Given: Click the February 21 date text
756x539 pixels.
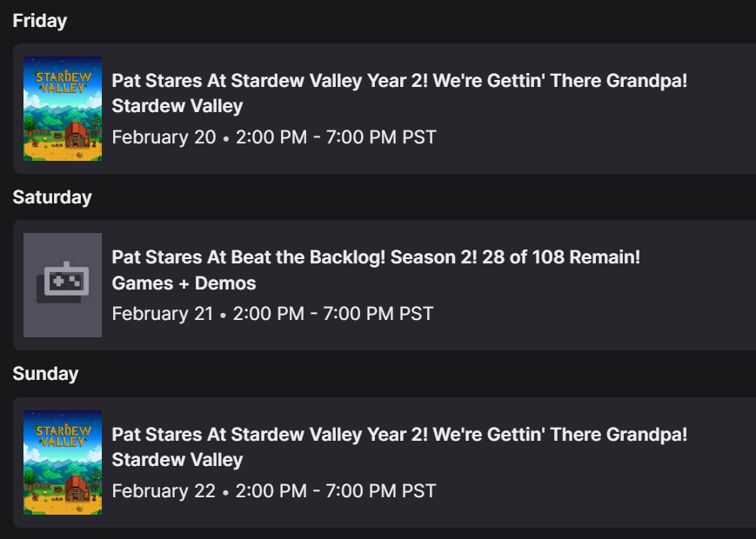Looking at the screenshot, I should (x=163, y=314).
